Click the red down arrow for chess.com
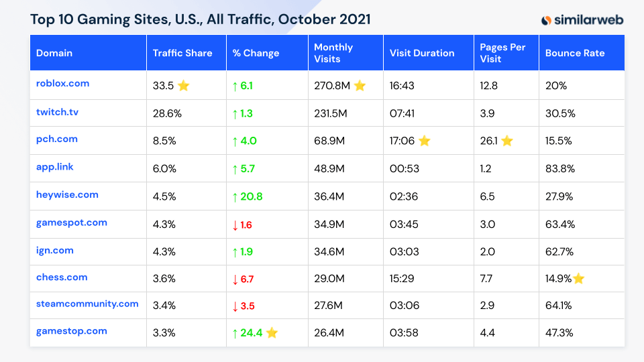644x362 pixels. pyautogui.click(x=235, y=279)
